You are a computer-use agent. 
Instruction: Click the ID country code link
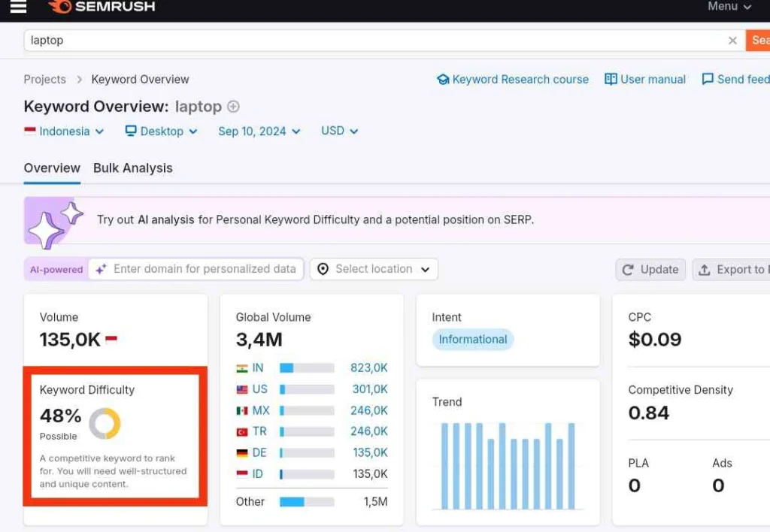257,474
